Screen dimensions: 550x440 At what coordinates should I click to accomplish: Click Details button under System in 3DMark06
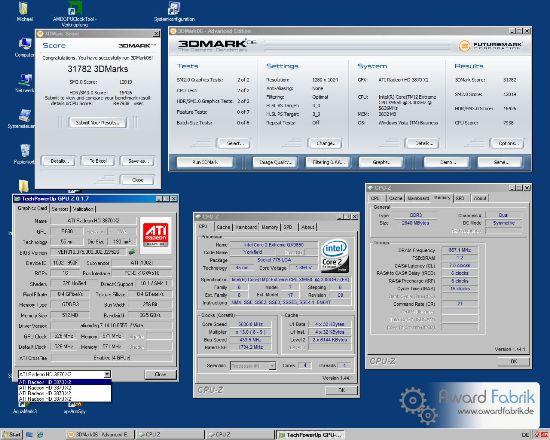point(422,143)
